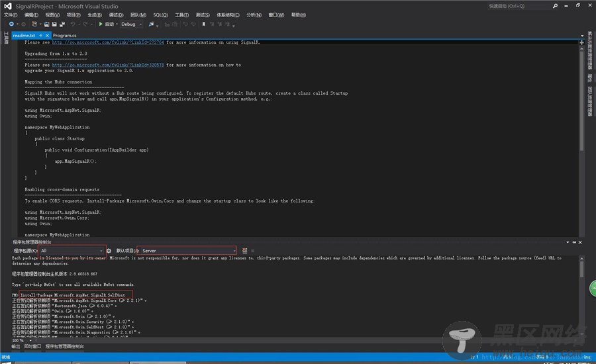This screenshot has width=596, height=364.
Task: Open the 生成(B) menu
Action: point(95,15)
